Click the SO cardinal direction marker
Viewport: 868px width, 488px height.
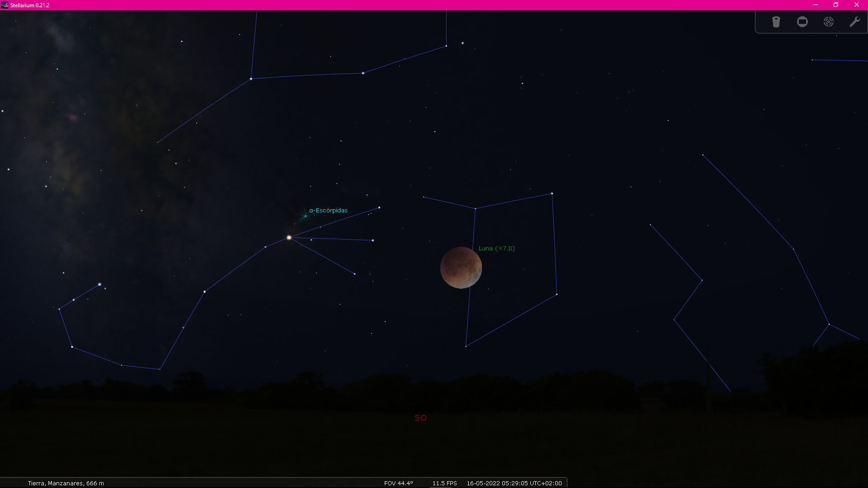coord(420,418)
